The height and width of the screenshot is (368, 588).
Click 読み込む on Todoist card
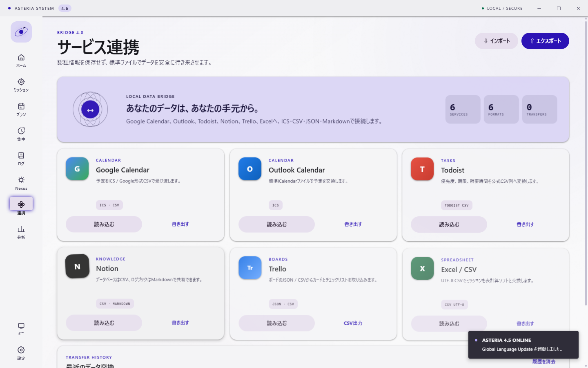pos(449,224)
